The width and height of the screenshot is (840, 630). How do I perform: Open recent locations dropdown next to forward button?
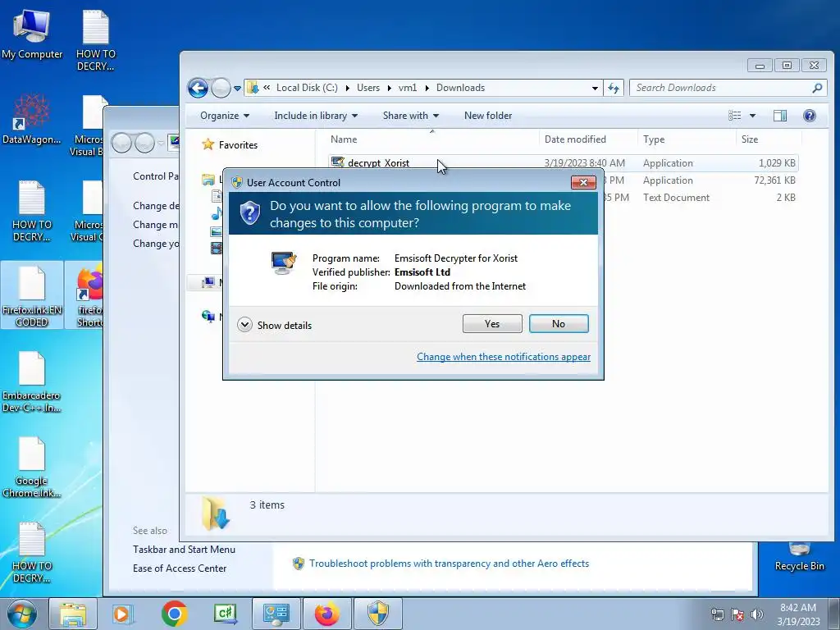[x=237, y=89]
